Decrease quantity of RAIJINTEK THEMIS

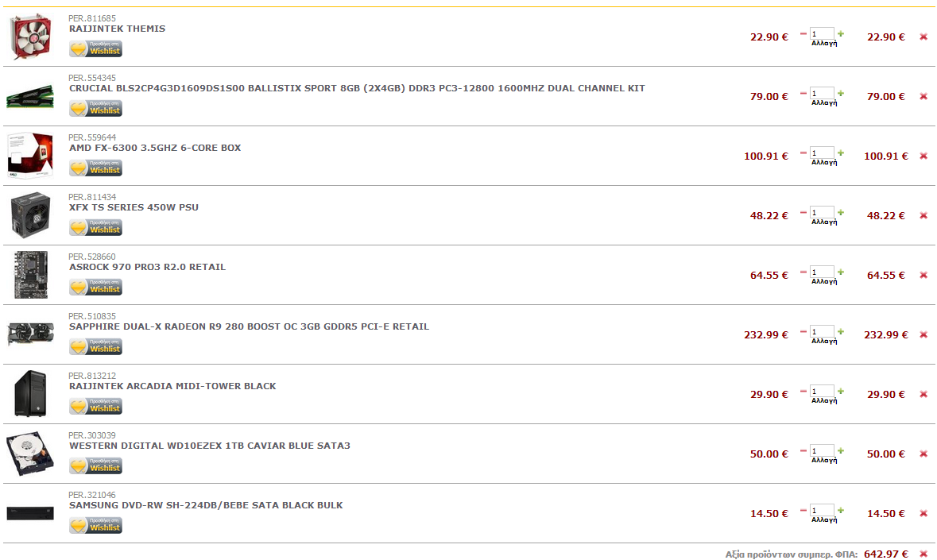(x=803, y=34)
